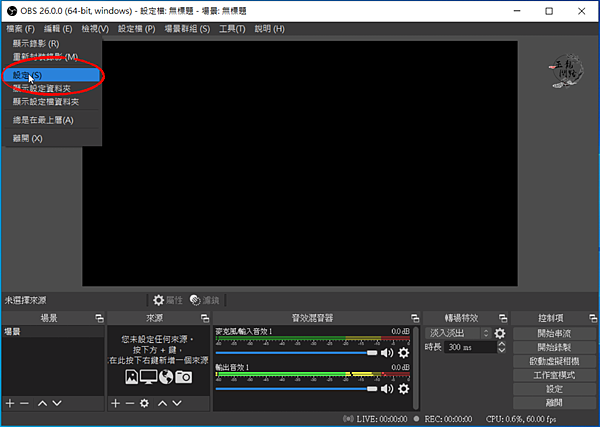Open the 檢視(V) menu
This screenshot has height=427, width=600.
tap(95, 29)
